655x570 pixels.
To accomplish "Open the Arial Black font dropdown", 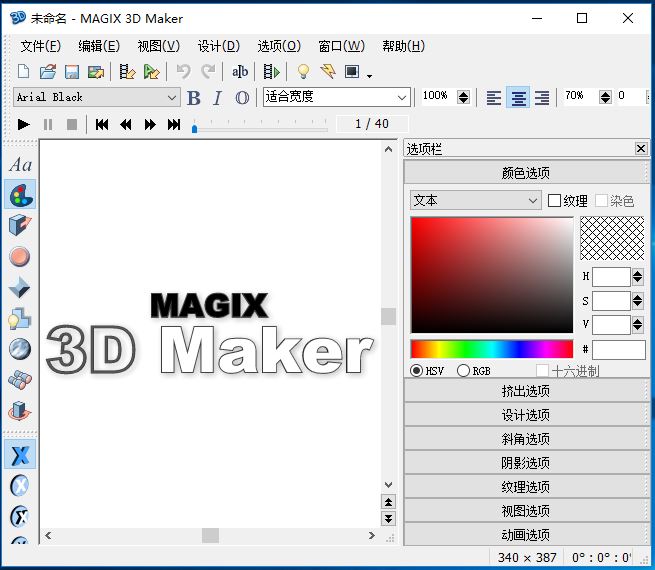I will (97, 97).
